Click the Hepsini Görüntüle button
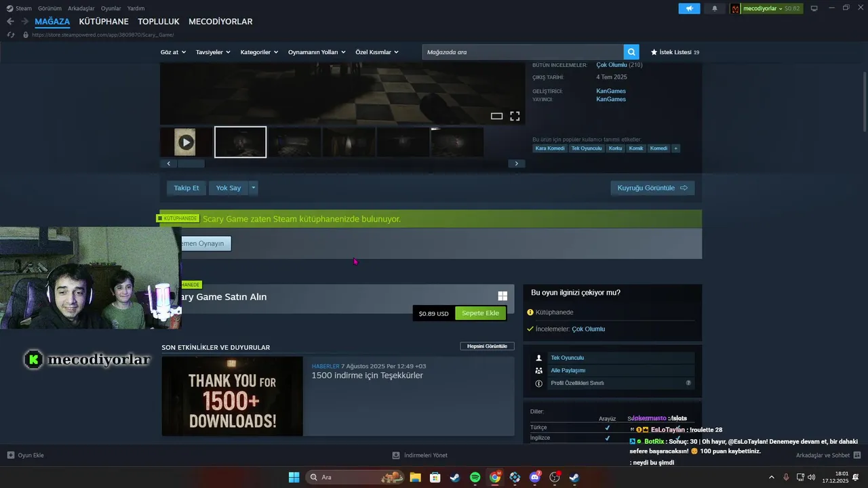The height and width of the screenshot is (488, 868). pyautogui.click(x=487, y=346)
